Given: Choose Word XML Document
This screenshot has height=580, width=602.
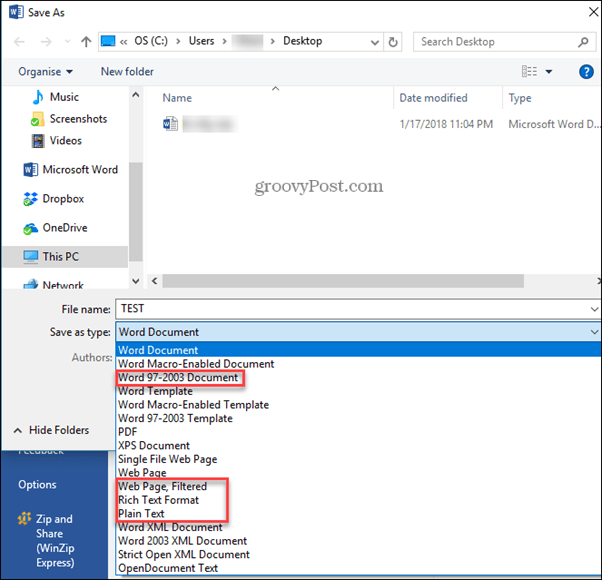Looking at the screenshot, I should click(170, 527).
